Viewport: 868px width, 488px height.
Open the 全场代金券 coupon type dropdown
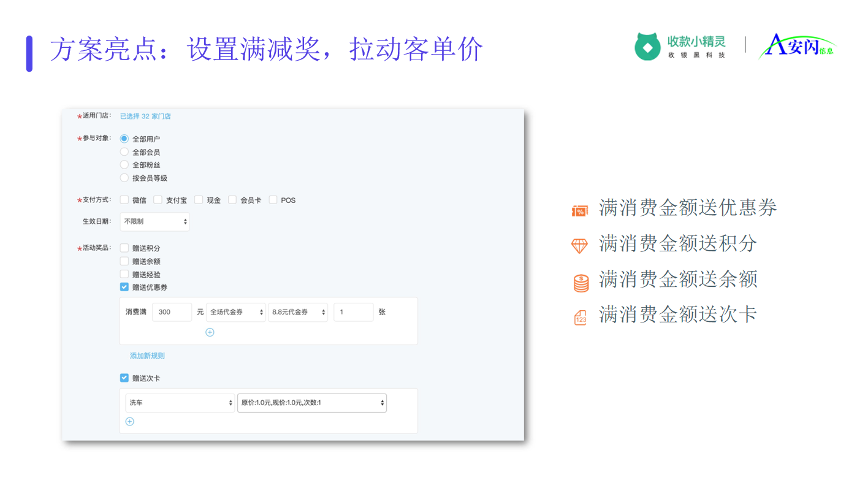(236, 312)
